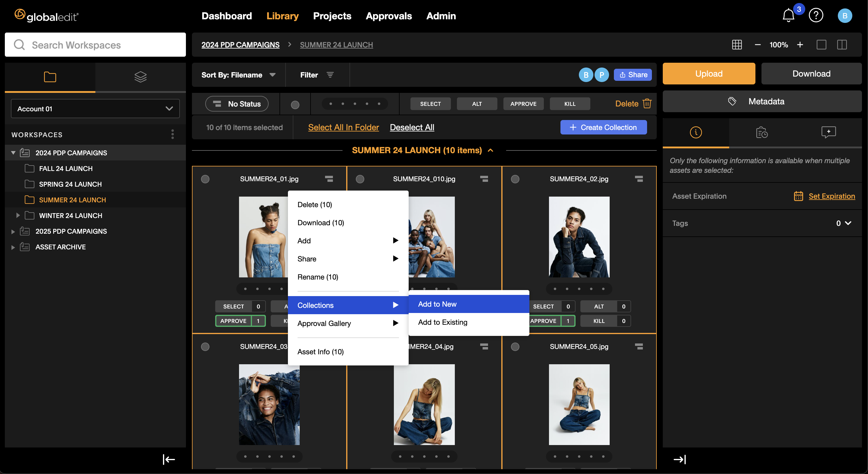868x474 pixels.
Task: Click the Delete trash icon
Action: tap(647, 104)
